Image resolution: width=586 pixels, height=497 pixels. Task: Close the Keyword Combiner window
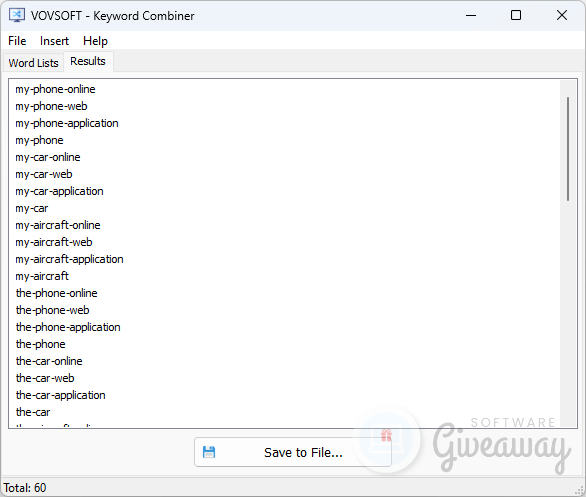tap(562, 15)
